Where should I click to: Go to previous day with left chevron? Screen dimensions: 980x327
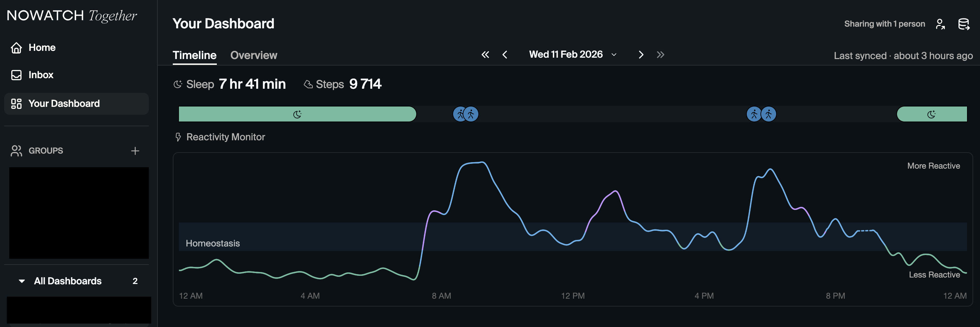(x=505, y=55)
